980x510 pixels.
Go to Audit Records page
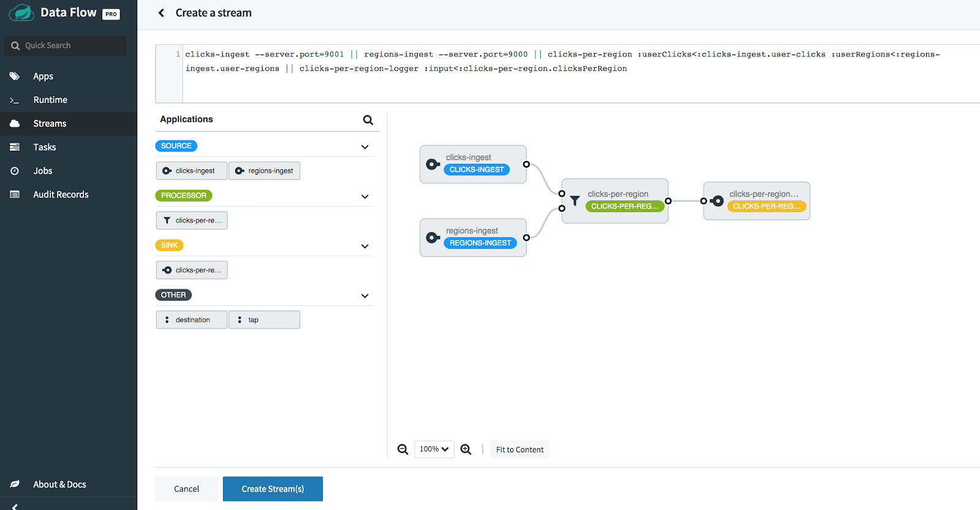pos(61,195)
